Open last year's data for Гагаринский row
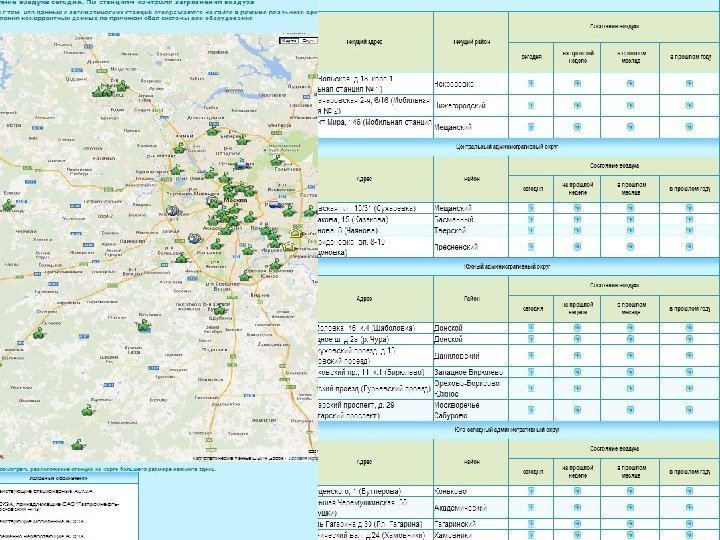The image size is (720, 540). pyautogui.click(x=689, y=524)
